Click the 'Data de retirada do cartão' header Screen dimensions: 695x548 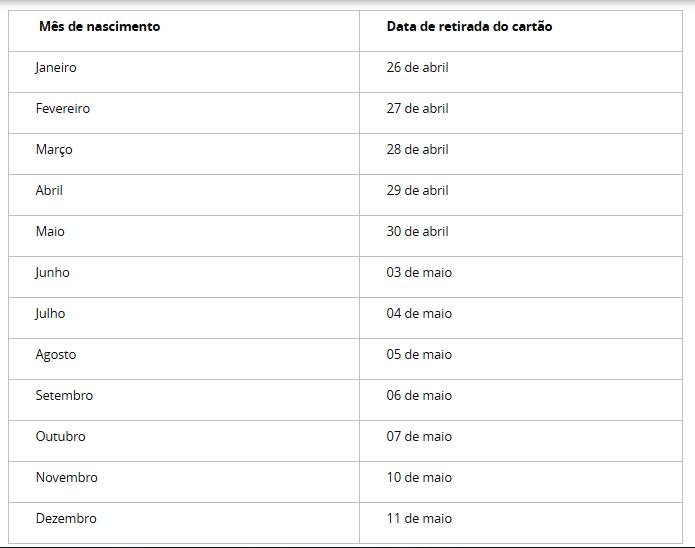coord(469,27)
